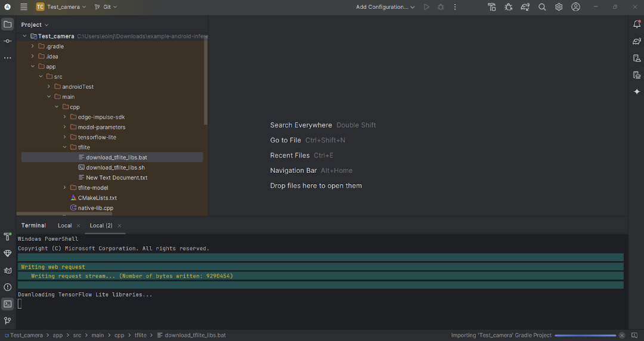Screen dimensions: 644x341
Task: Open the Git version control tool window
Action: [x=8, y=321]
